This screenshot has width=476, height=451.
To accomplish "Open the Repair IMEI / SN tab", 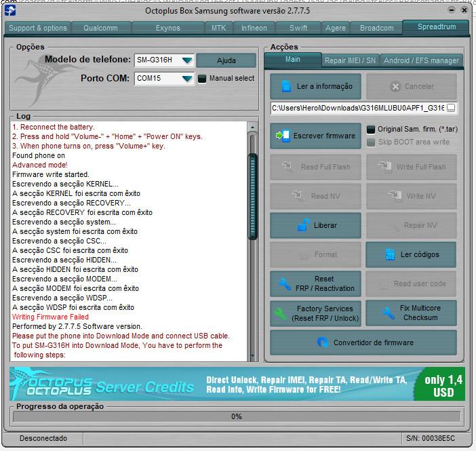I will coord(350,61).
